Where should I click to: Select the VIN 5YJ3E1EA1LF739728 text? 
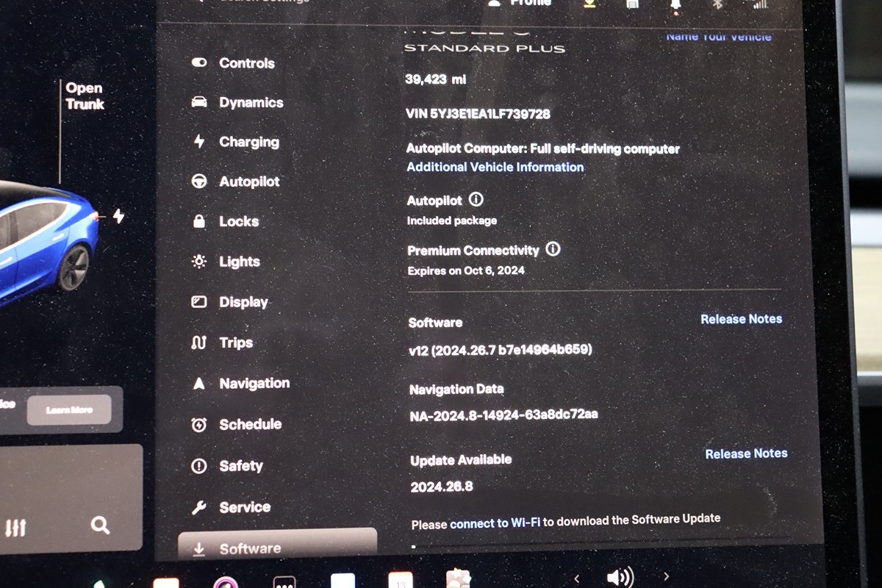478,114
